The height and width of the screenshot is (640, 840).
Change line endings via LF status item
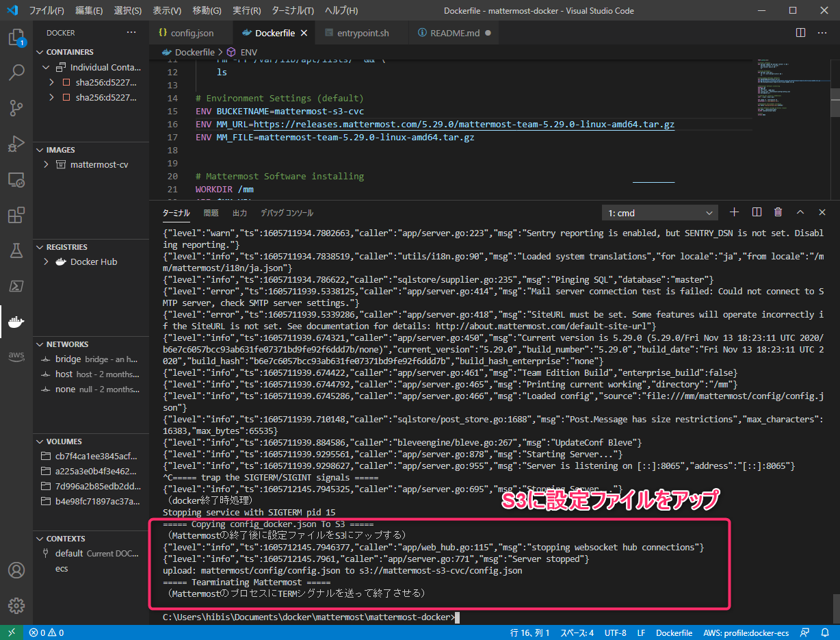click(x=641, y=632)
